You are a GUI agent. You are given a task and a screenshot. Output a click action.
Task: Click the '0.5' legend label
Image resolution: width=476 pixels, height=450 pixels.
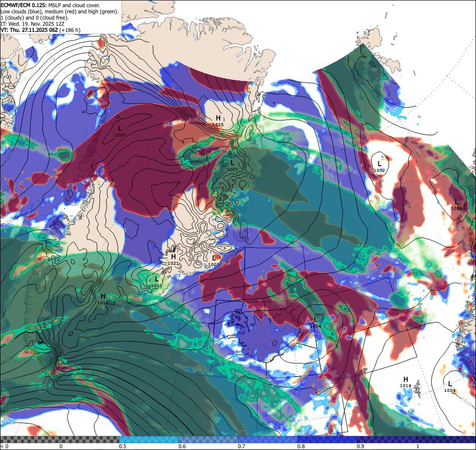(123, 446)
